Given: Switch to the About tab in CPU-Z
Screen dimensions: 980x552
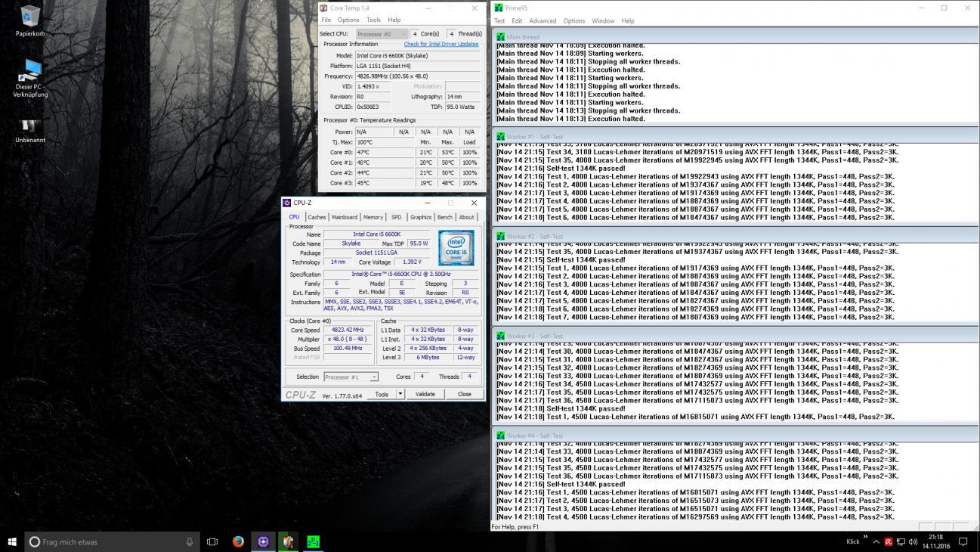Looking at the screenshot, I should point(467,217).
